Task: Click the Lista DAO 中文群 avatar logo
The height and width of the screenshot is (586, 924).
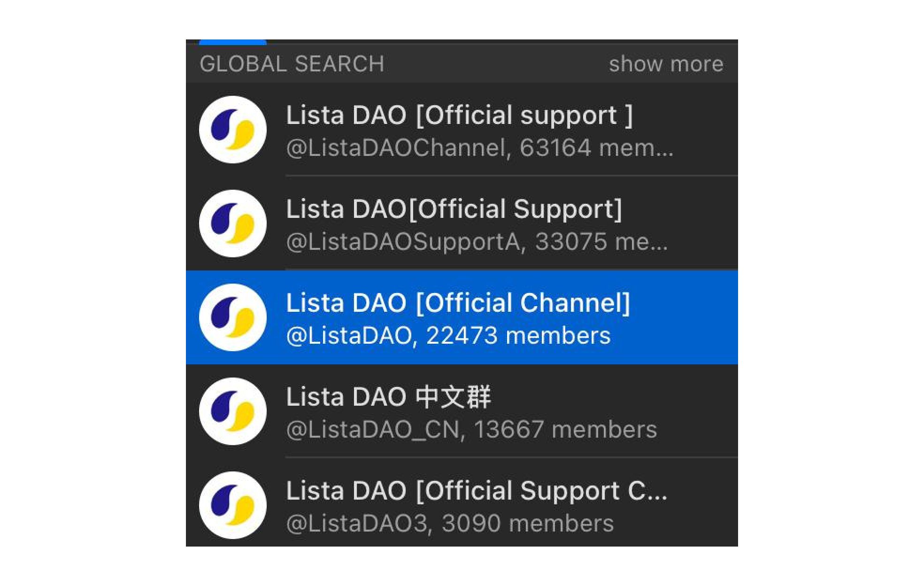Action: [232, 411]
